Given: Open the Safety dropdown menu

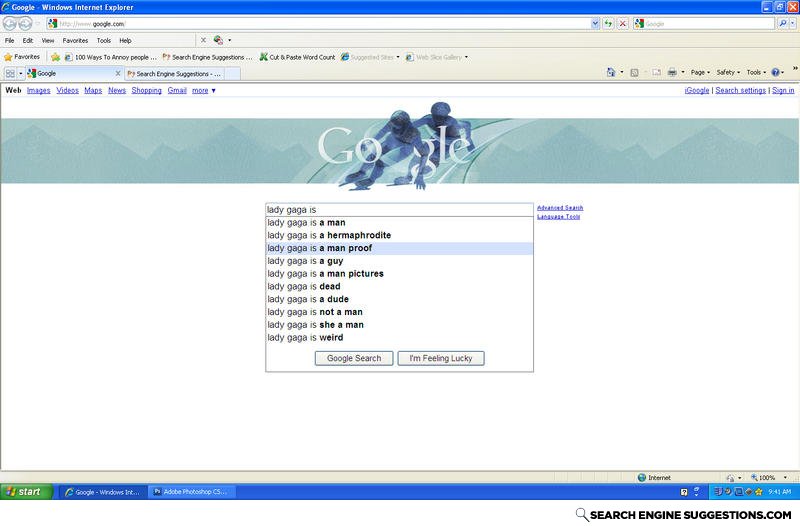Looking at the screenshot, I should pyautogui.click(x=728, y=72).
